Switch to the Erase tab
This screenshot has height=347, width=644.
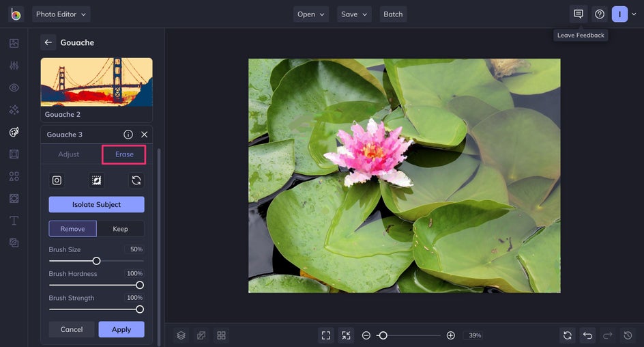(x=124, y=154)
